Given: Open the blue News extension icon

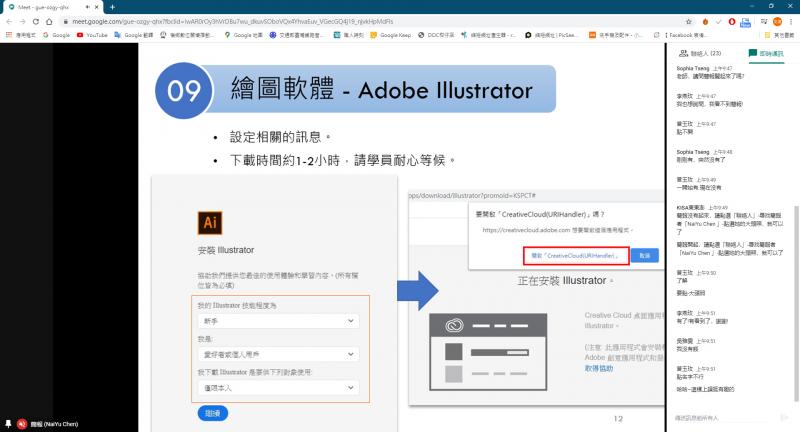Looking at the screenshot, I should [745, 22].
